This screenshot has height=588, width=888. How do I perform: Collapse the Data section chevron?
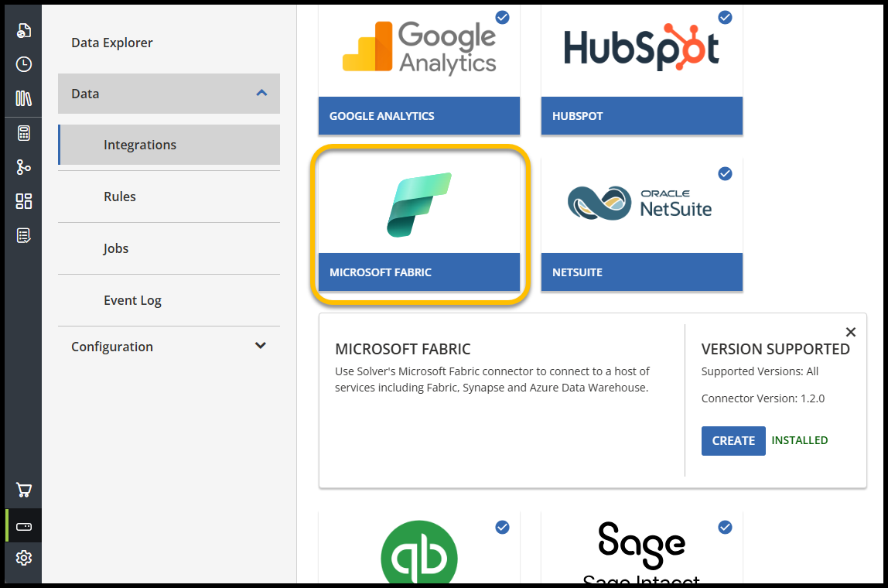coord(261,93)
